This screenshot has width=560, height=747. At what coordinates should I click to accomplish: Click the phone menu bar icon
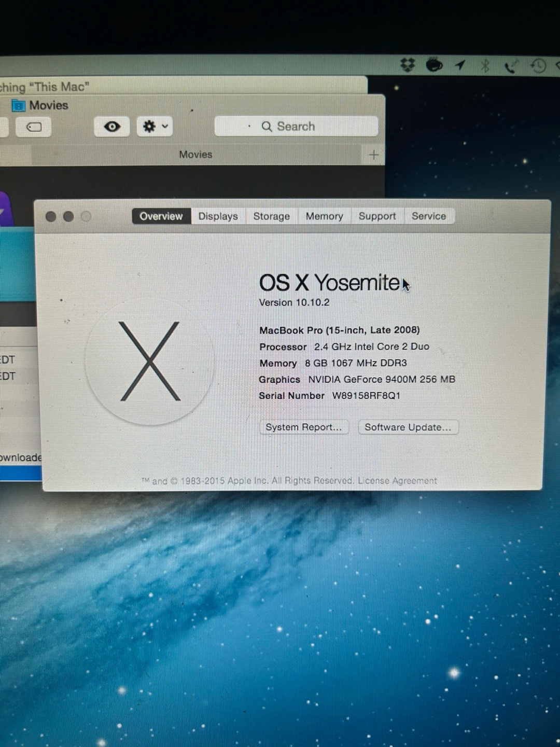point(511,66)
